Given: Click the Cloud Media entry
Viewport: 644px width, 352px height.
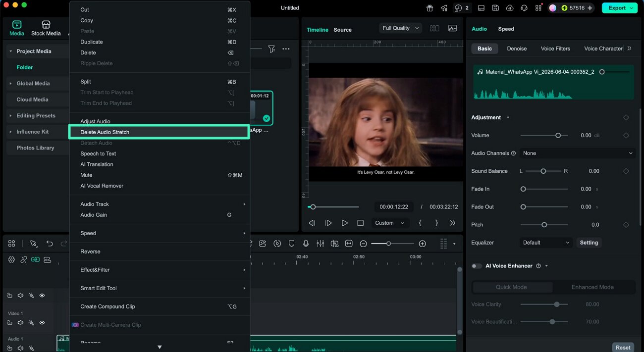Looking at the screenshot, I should [x=37, y=100].
